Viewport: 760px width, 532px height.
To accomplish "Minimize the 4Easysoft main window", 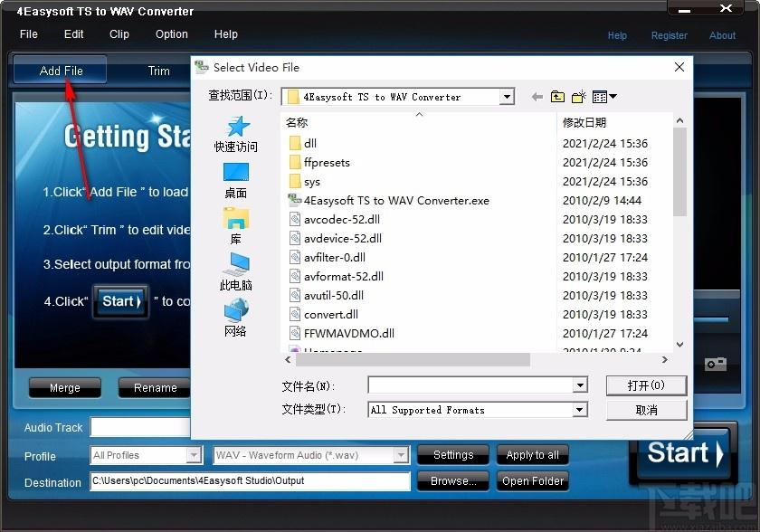I will [684, 10].
